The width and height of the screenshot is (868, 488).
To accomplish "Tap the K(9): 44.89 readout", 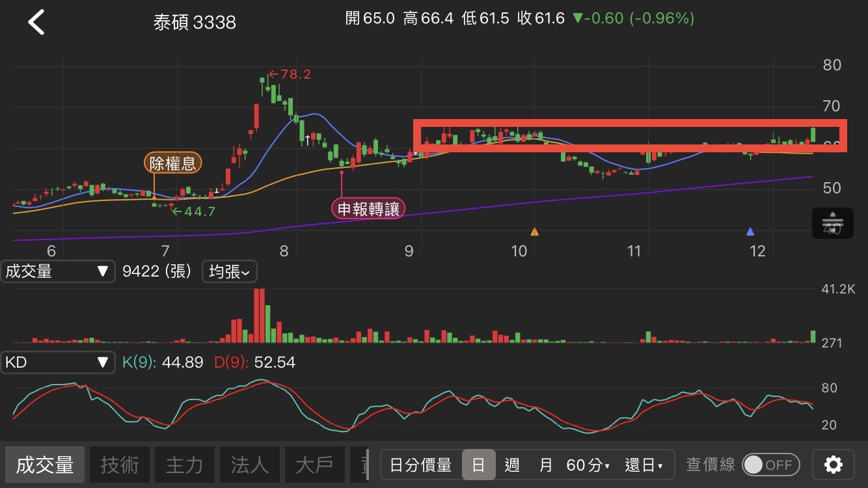I will (x=163, y=362).
